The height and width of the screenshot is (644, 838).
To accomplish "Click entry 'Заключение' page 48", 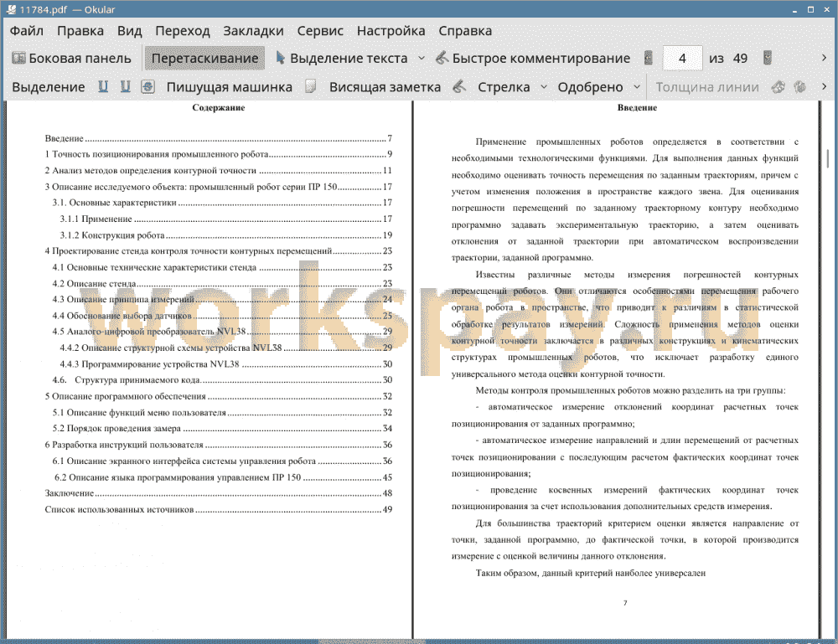I will coord(218,493).
